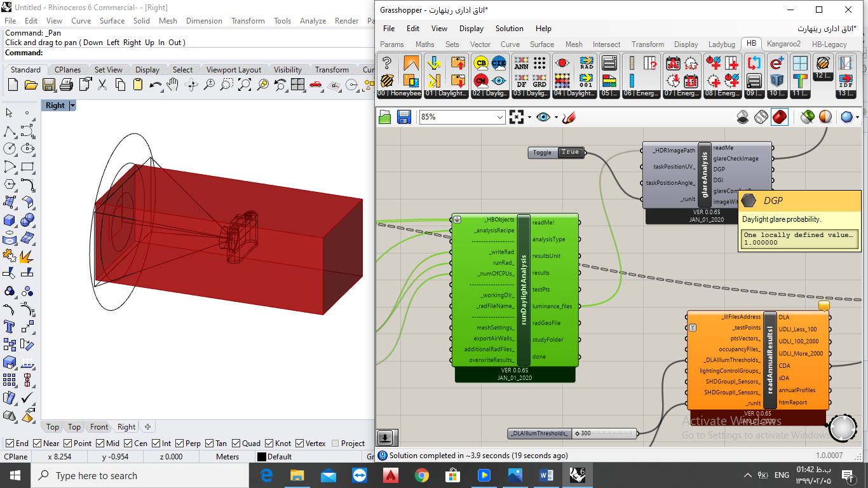Expand the blue sphere preview settings dropdown arrow
Image resolution: width=868 pixels, height=488 pixels.
[857, 117]
